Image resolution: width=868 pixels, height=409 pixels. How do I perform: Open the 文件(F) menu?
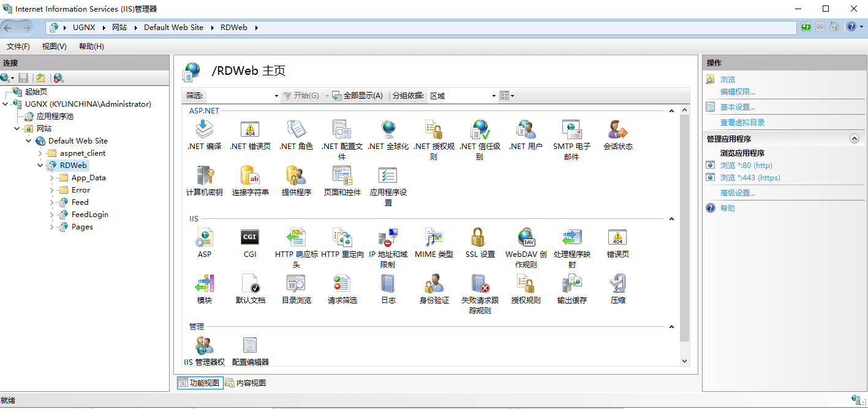point(18,47)
